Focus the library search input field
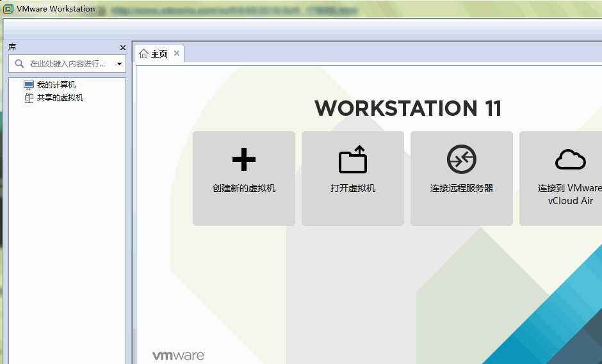602x364 pixels. click(x=67, y=64)
